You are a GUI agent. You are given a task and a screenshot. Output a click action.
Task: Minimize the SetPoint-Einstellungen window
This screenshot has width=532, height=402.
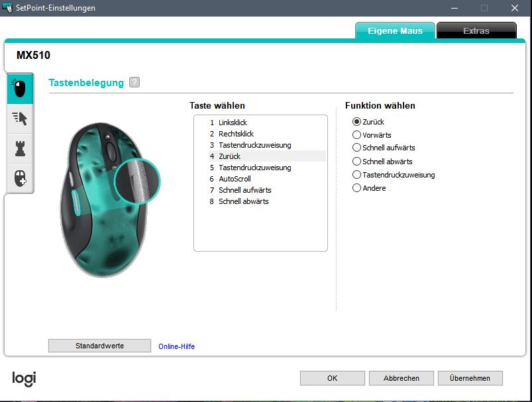(x=454, y=8)
